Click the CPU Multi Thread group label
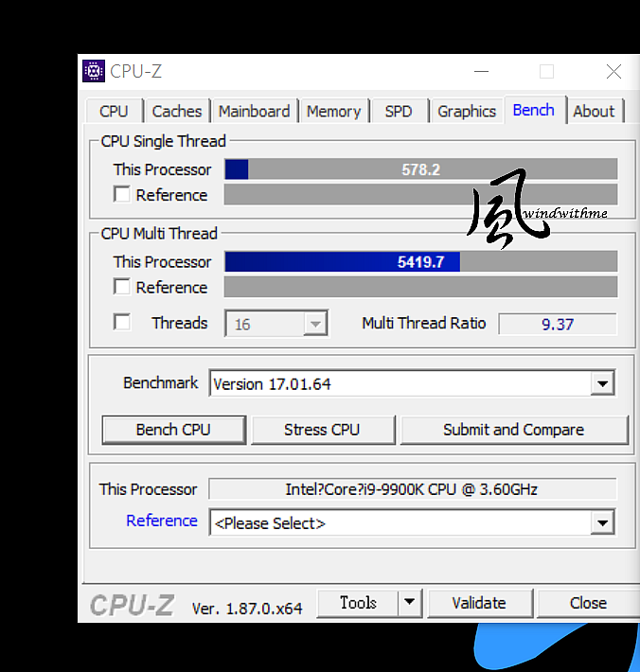Image resolution: width=640 pixels, height=672 pixels. pyautogui.click(x=159, y=233)
